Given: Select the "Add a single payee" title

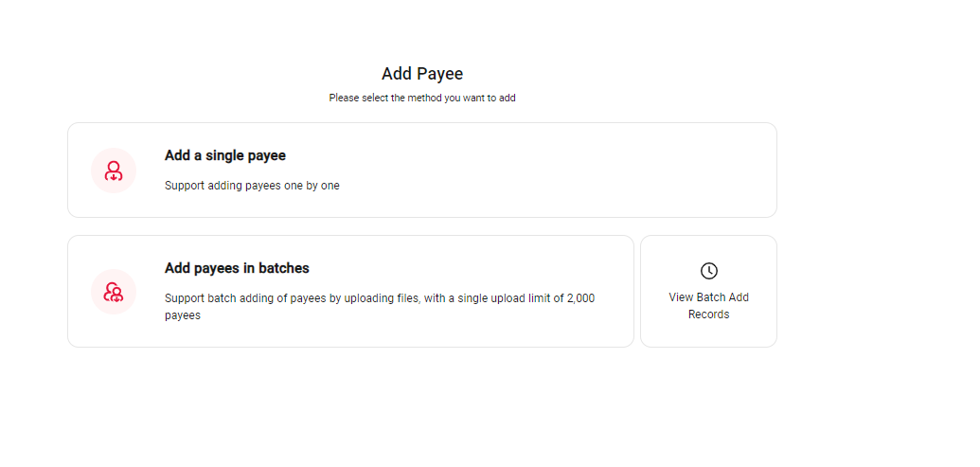Looking at the screenshot, I should (225, 155).
